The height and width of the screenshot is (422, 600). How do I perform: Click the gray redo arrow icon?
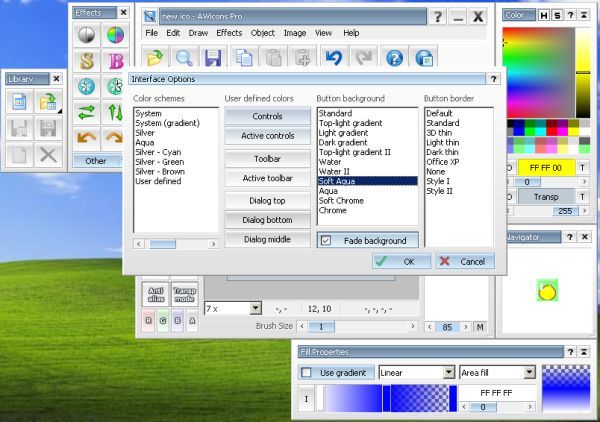click(364, 58)
